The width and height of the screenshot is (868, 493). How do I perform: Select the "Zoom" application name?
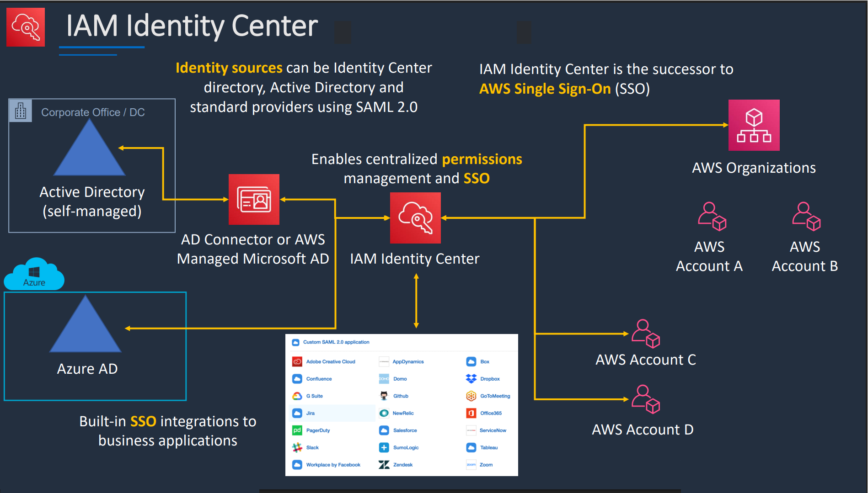tap(486, 465)
